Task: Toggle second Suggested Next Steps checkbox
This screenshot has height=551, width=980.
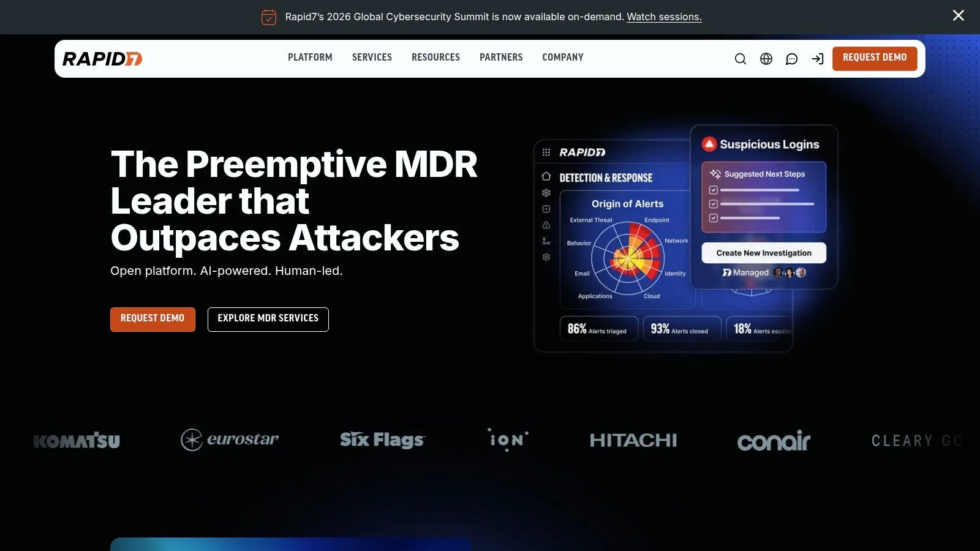Action: 713,204
